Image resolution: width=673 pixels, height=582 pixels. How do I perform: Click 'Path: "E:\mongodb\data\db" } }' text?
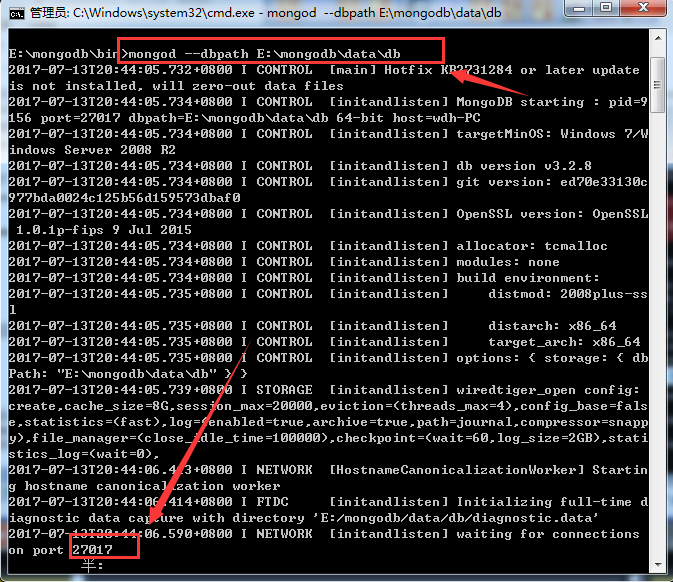[127, 374]
